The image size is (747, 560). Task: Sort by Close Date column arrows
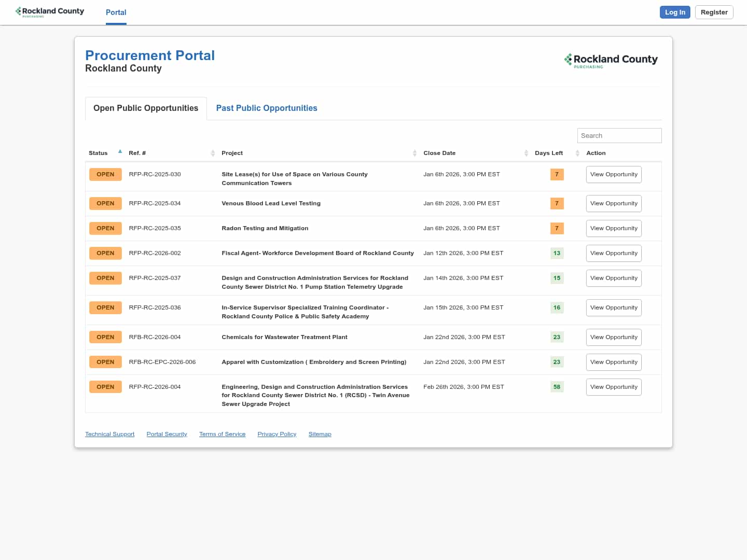click(526, 153)
